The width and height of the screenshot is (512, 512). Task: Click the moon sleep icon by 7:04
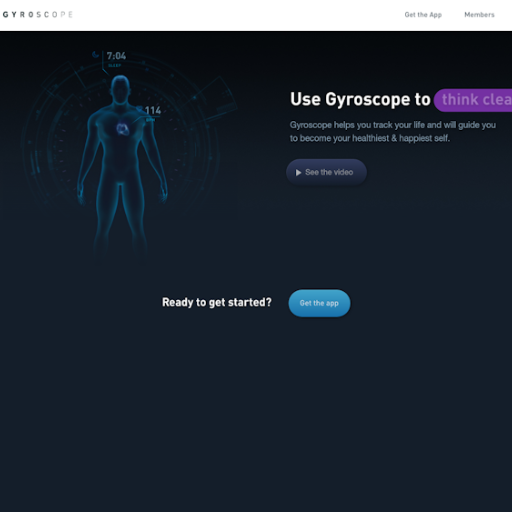(x=96, y=55)
